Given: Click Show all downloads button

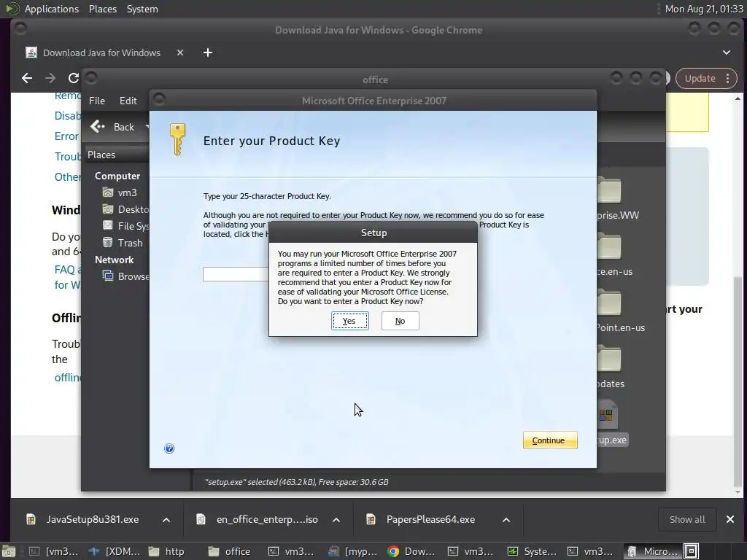Looking at the screenshot, I should [687, 519].
